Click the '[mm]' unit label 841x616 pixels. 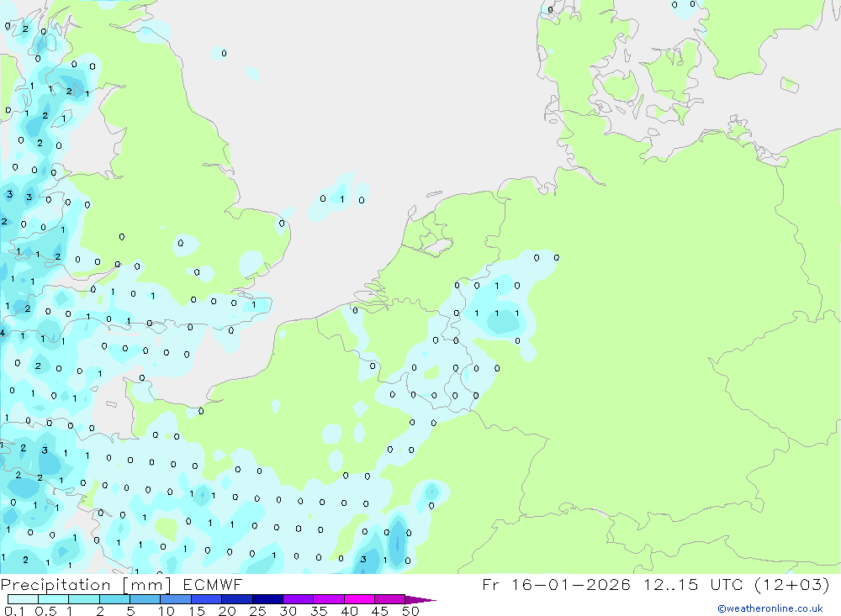tap(146, 585)
